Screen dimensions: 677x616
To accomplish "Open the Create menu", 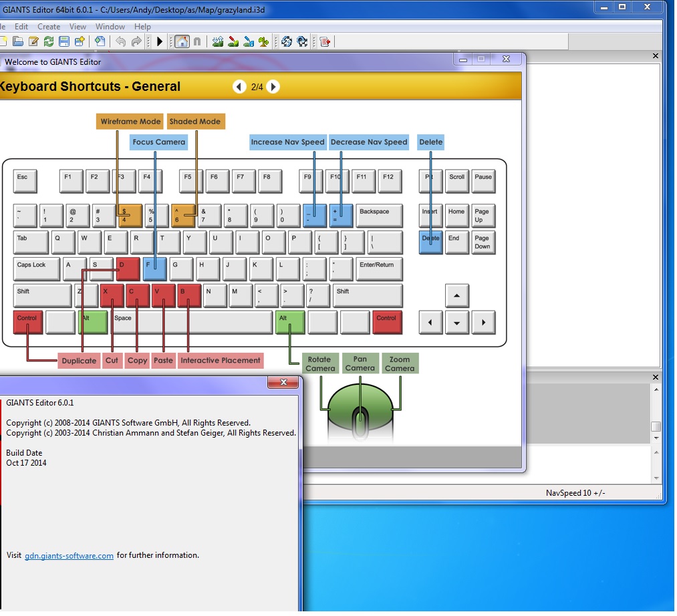I will click(x=49, y=26).
